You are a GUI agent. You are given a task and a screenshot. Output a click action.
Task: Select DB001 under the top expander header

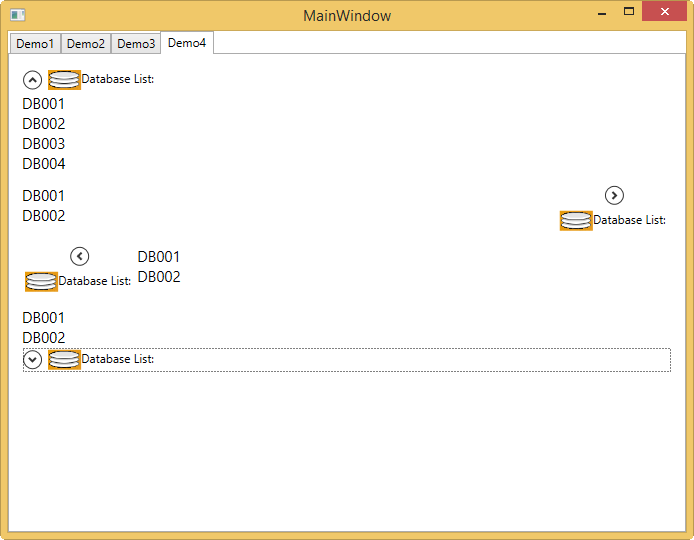pos(44,104)
